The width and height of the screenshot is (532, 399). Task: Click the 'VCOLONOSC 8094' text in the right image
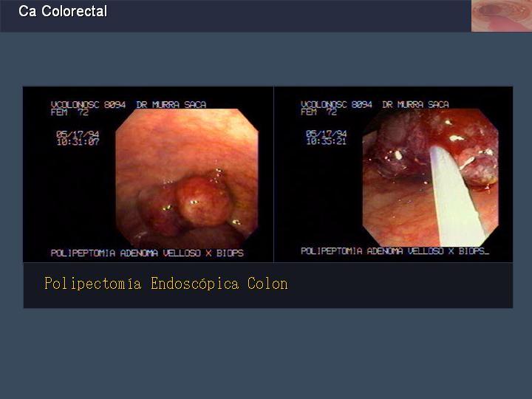pyautogui.click(x=336, y=104)
